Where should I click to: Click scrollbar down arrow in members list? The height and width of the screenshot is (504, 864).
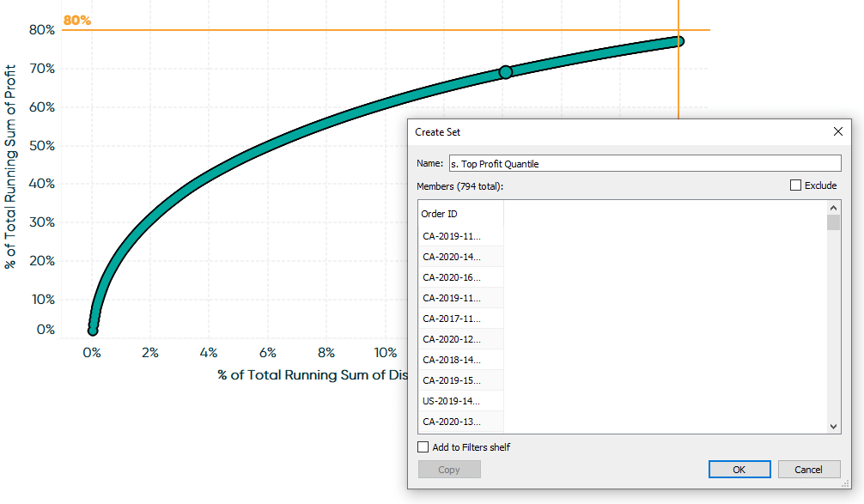click(x=833, y=427)
